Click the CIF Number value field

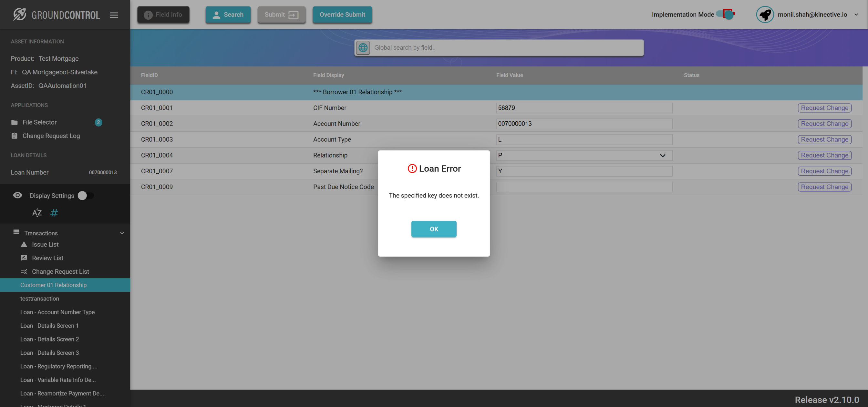click(x=584, y=108)
